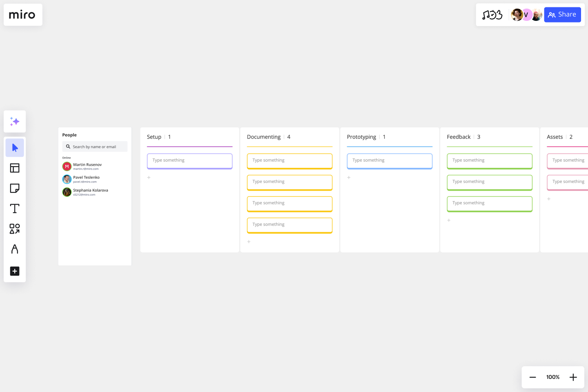
Task: Click the Share button
Action: (562, 14)
